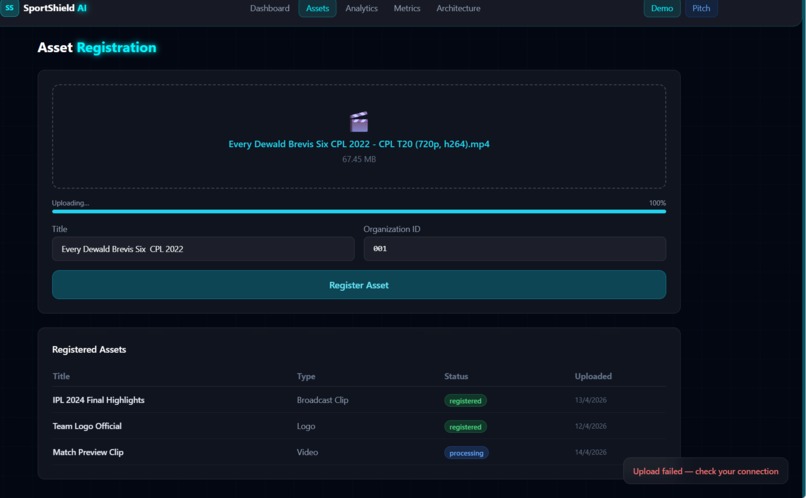Focus the Title input field
The image size is (806, 498).
[203, 249]
